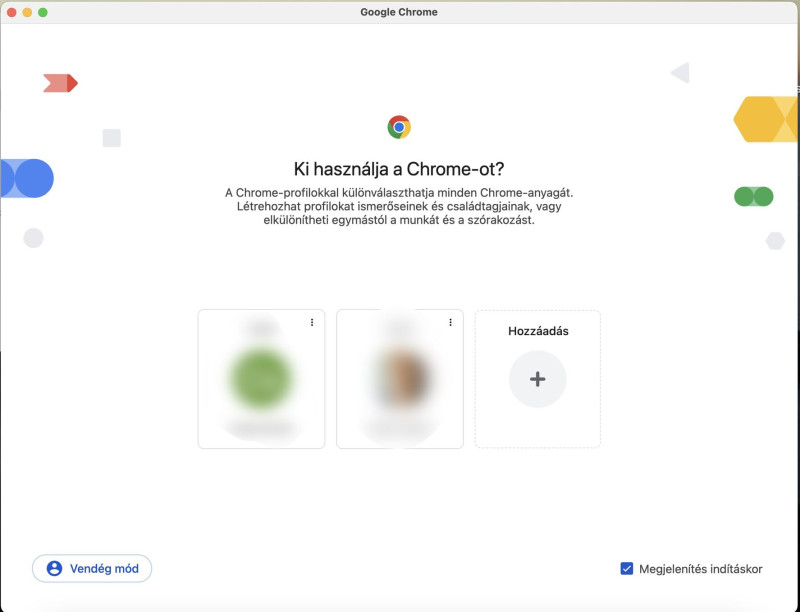Click the Chrome-profilokkal description paragraph
The width and height of the screenshot is (800, 612).
[399, 207]
